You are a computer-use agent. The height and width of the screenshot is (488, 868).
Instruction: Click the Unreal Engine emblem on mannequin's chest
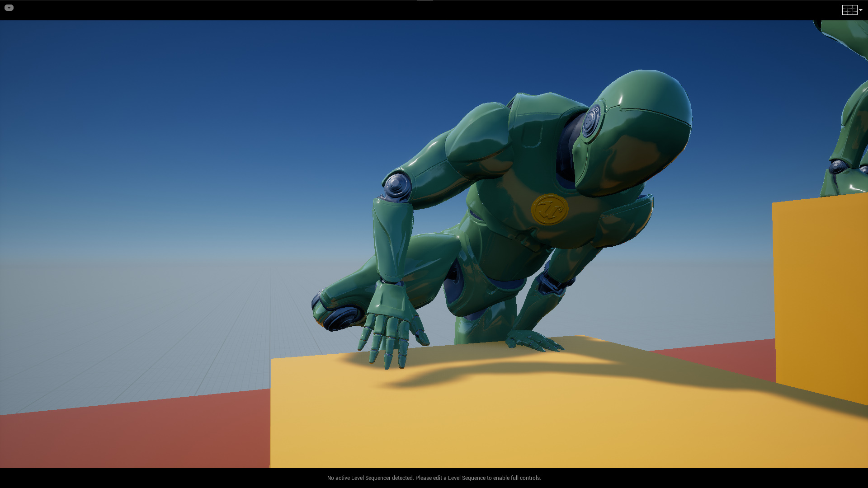pos(549,209)
